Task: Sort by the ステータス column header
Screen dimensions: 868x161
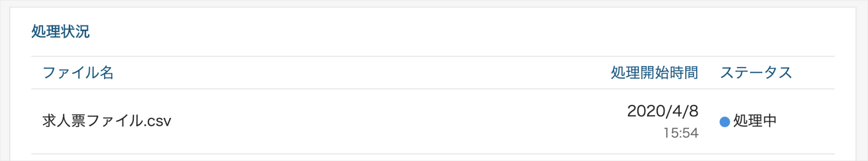Action: click(x=756, y=73)
